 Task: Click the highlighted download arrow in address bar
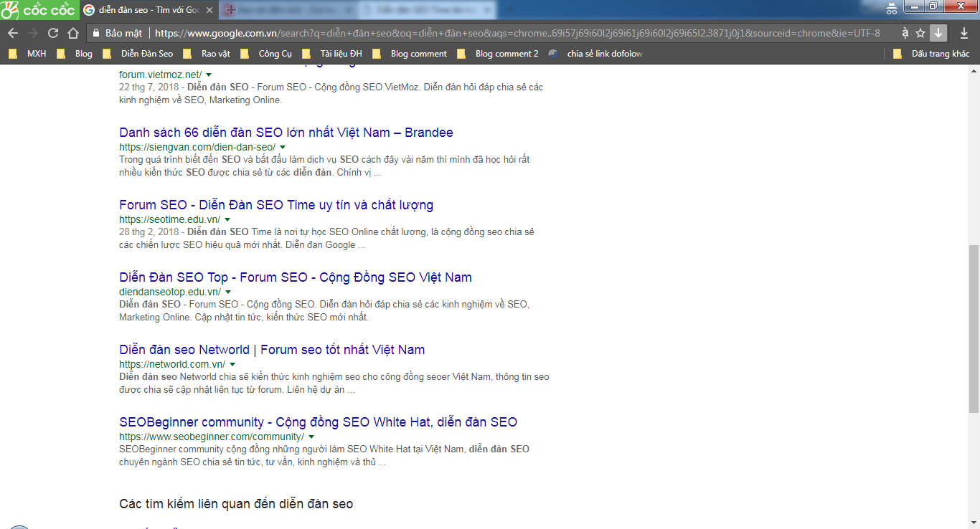coord(938,33)
